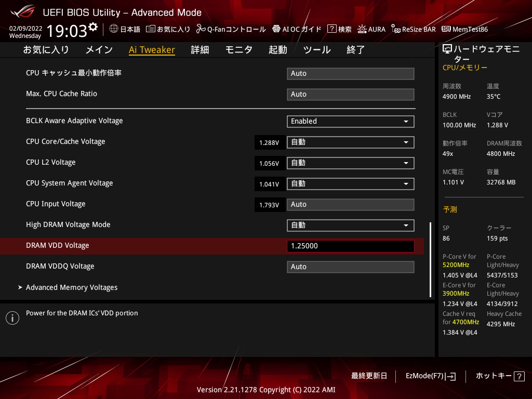Click the 4900 MHz frequency value

[456, 97]
